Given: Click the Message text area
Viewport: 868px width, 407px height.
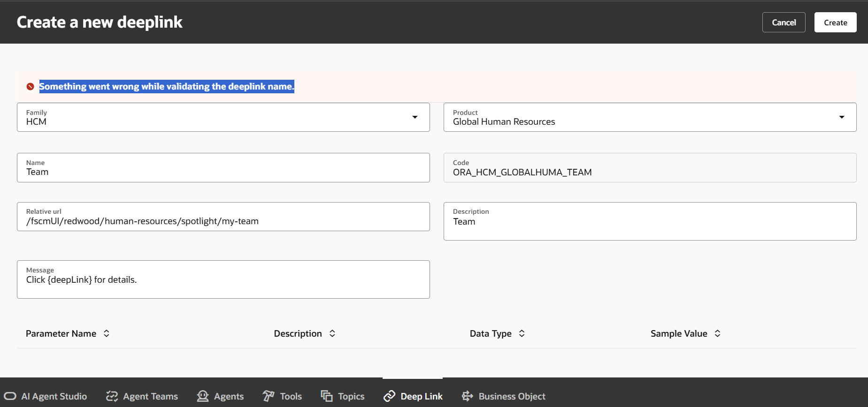Looking at the screenshot, I should point(223,279).
